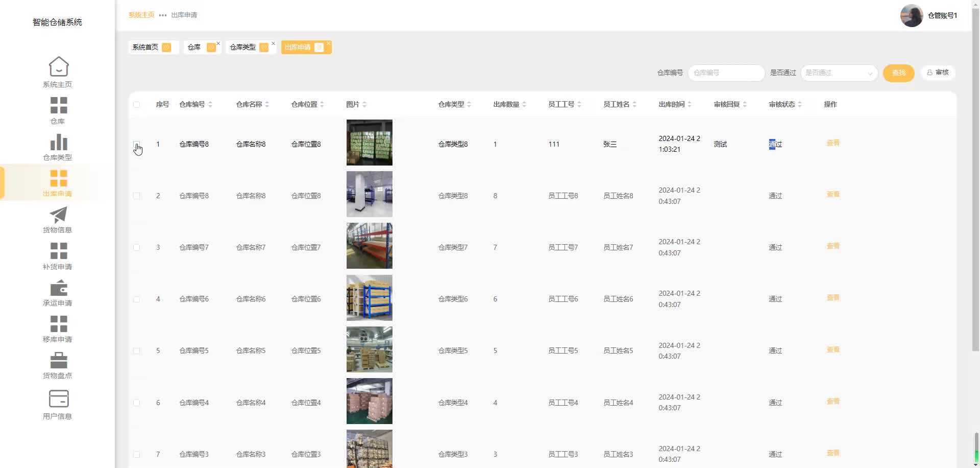980x468 pixels.
Task: Select 出库申请 sidebar icon
Action: pyautogui.click(x=58, y=178)
